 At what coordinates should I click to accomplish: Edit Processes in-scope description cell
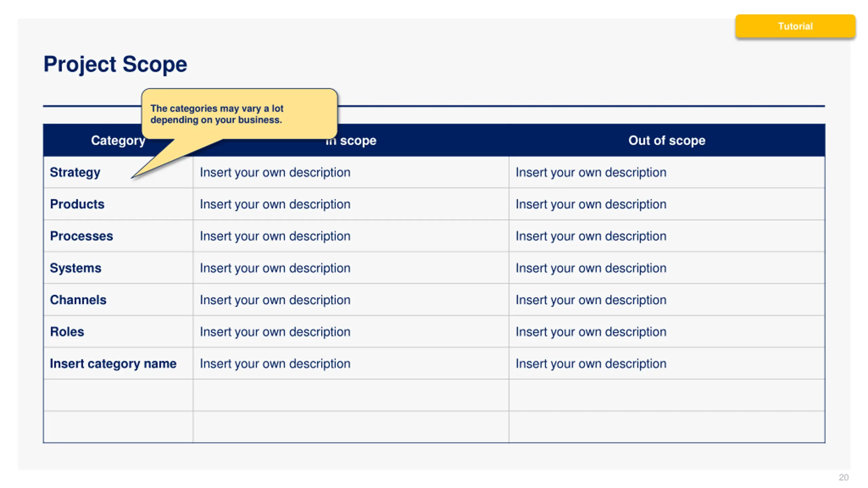point(351,236)
